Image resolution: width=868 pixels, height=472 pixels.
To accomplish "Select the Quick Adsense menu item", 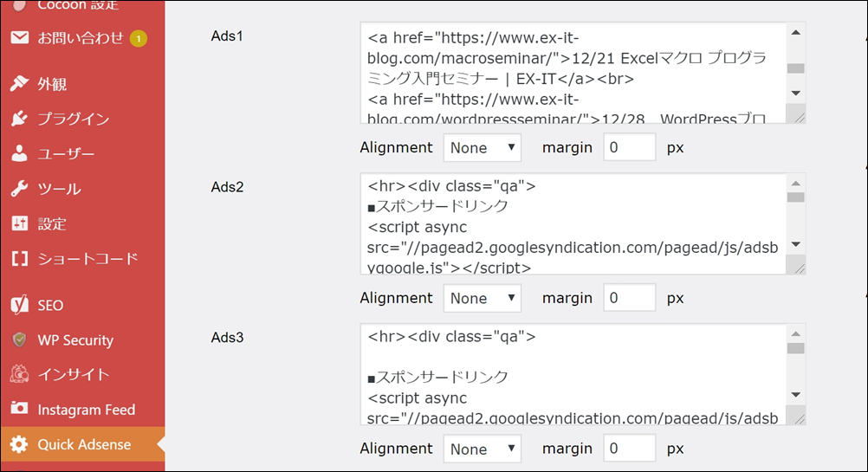I will pyautogui.click(x=82, y=444).
